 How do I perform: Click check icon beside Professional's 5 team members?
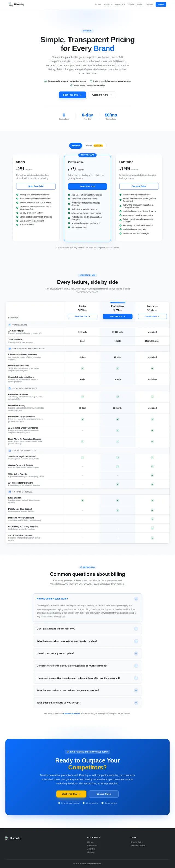(x=69, y=227)
